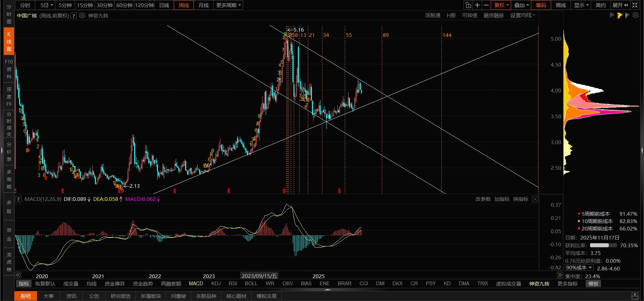644x301 pixels.
Task: Click the 5周期前成本 red color swatch
Action: (579, 214)
